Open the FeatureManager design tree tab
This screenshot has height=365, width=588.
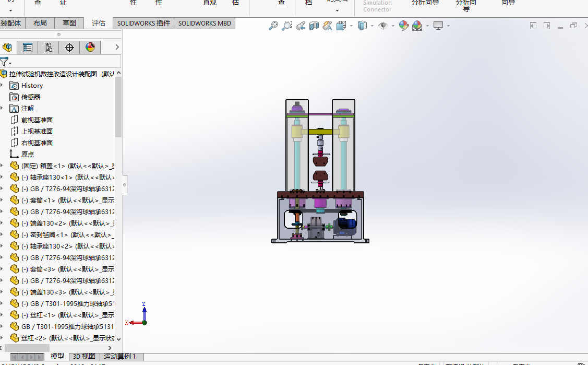coord(7,48)
